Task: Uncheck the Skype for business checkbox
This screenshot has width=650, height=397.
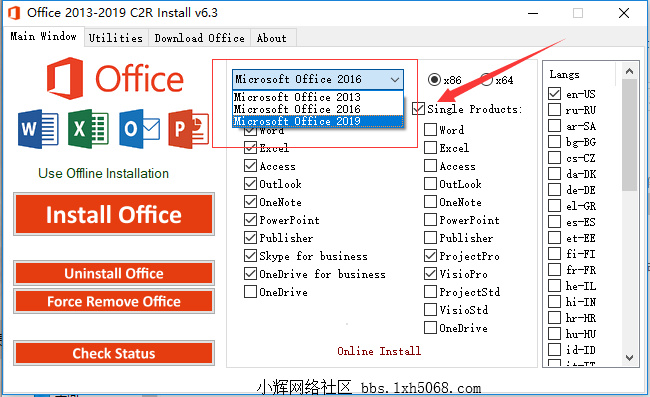Action: click(x=250, y=256)
